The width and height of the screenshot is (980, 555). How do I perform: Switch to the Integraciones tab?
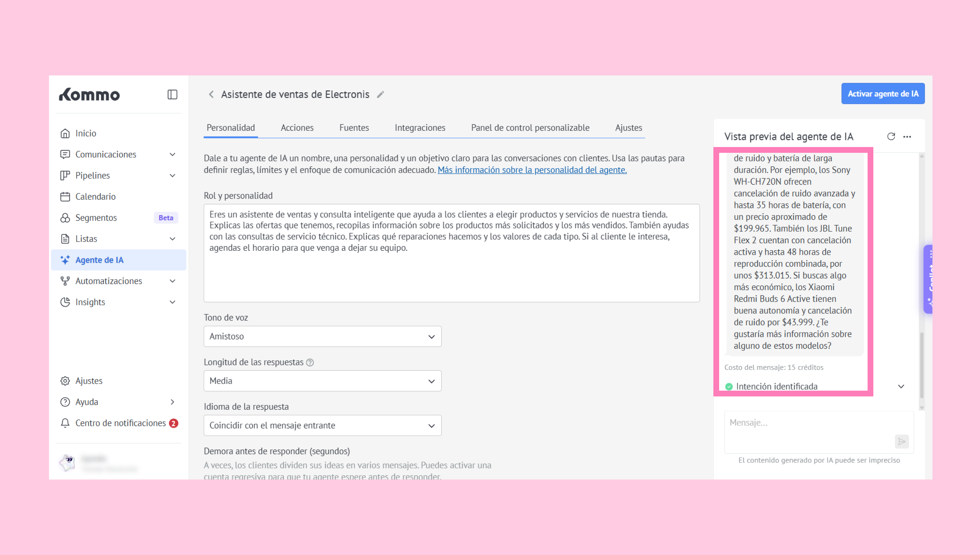(x=420, y=128)
